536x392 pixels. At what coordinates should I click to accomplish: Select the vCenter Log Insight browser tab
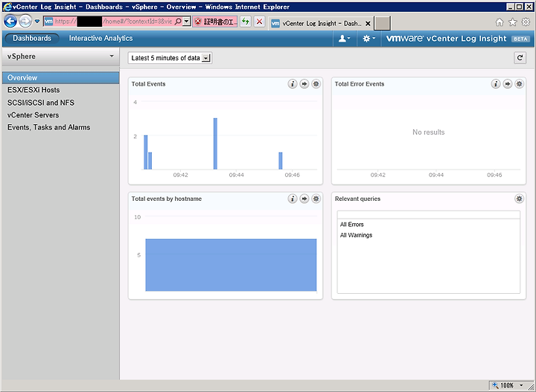coord(321,23)
